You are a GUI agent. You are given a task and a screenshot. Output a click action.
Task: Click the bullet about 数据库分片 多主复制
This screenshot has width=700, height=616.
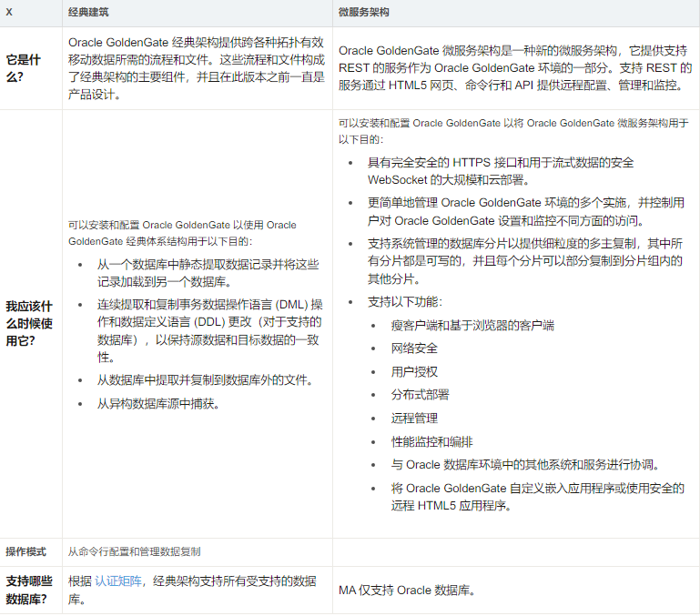[x=525, y=261]
